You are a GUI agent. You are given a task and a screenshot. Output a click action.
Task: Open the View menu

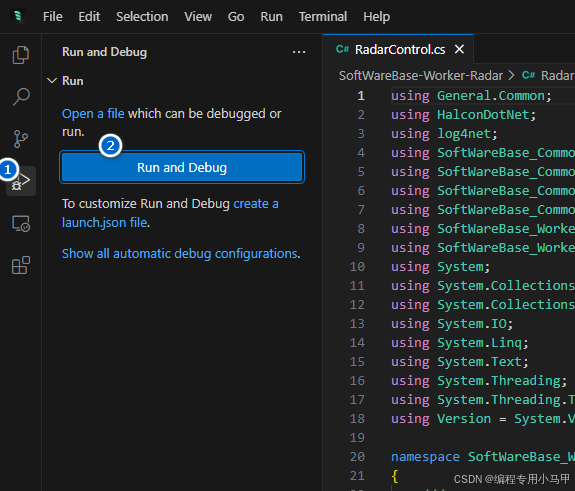tap(198, 17)
